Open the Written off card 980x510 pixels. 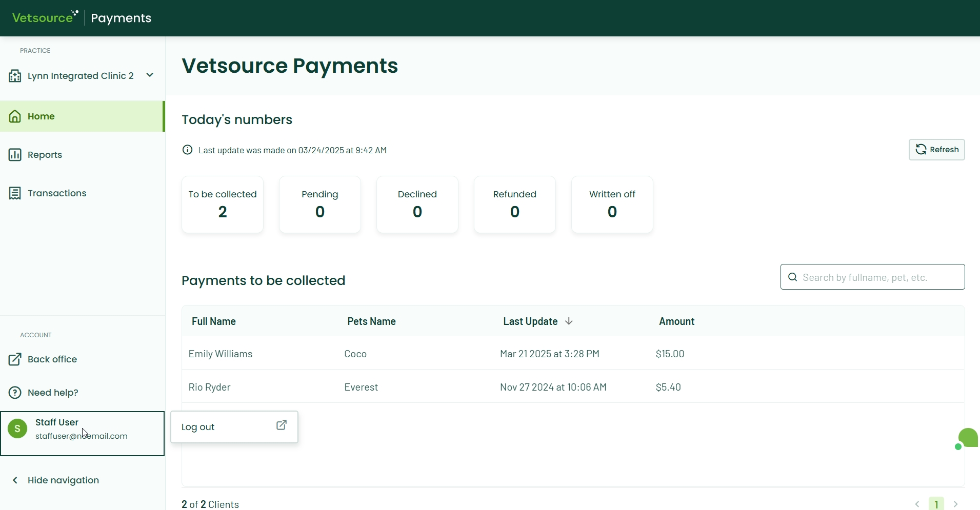click(612, 205)
